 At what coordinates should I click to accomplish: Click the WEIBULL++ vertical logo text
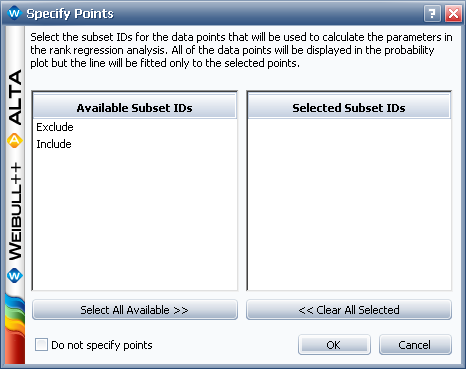click(x=15, y=212)
